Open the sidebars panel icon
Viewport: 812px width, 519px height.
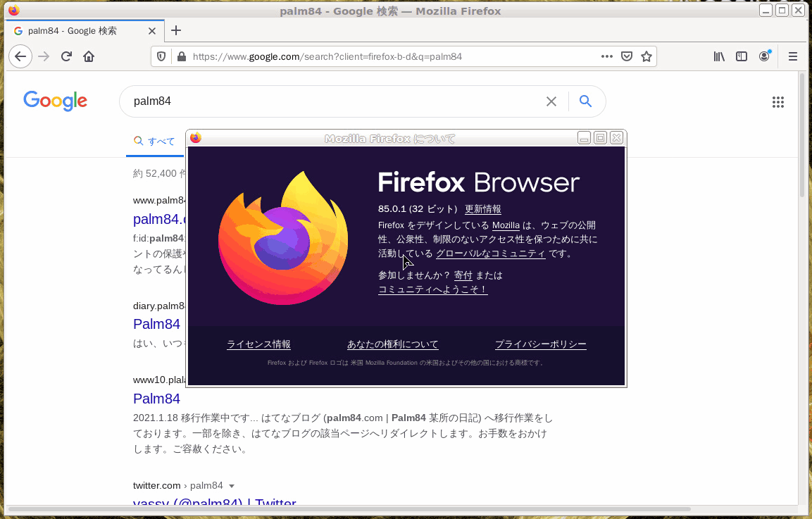(x=742, y=56)
